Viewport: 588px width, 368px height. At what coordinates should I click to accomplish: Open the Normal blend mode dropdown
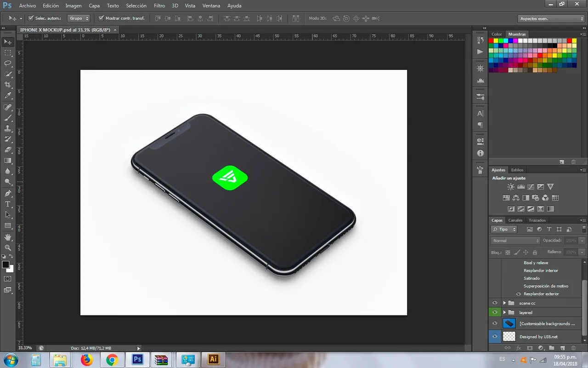(x=515, y=241)
